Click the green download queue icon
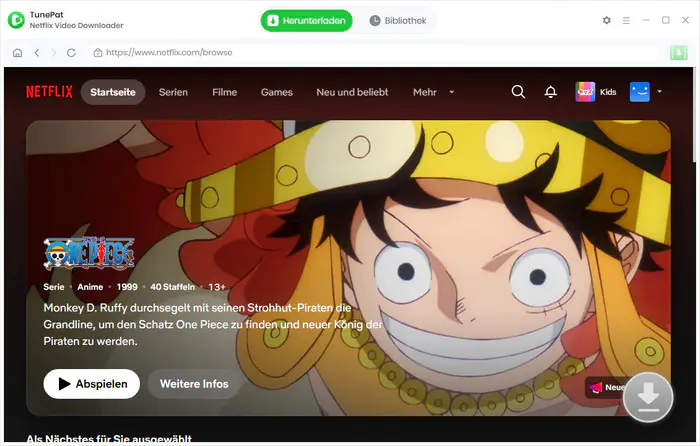Viewport: 700px width, 446px height. [679, 53]
